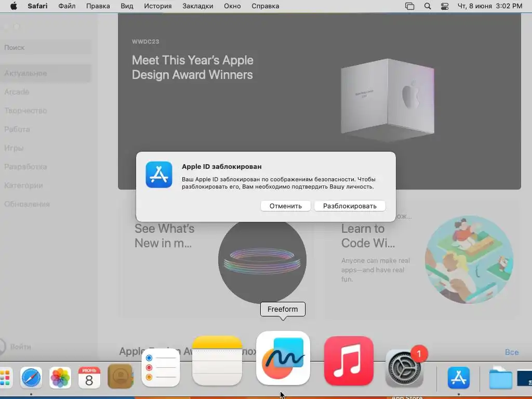Open the Вид menu
The image size is (532, 399).
127,6
